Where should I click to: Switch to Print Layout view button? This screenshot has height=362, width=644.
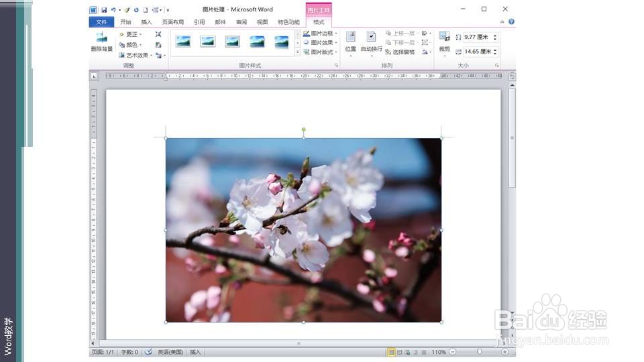[391, 352]
